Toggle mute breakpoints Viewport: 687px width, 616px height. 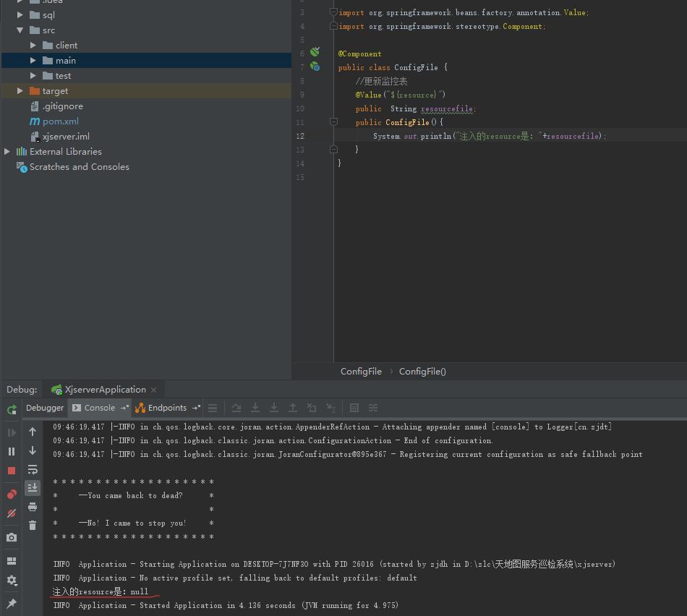(x=12, y=513)
